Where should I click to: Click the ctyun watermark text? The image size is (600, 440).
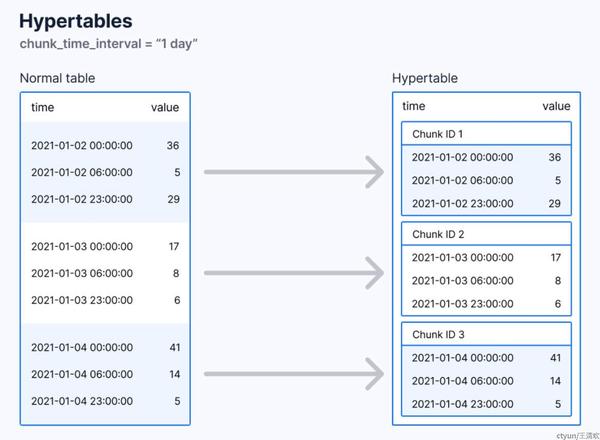[x=575, y=434]
